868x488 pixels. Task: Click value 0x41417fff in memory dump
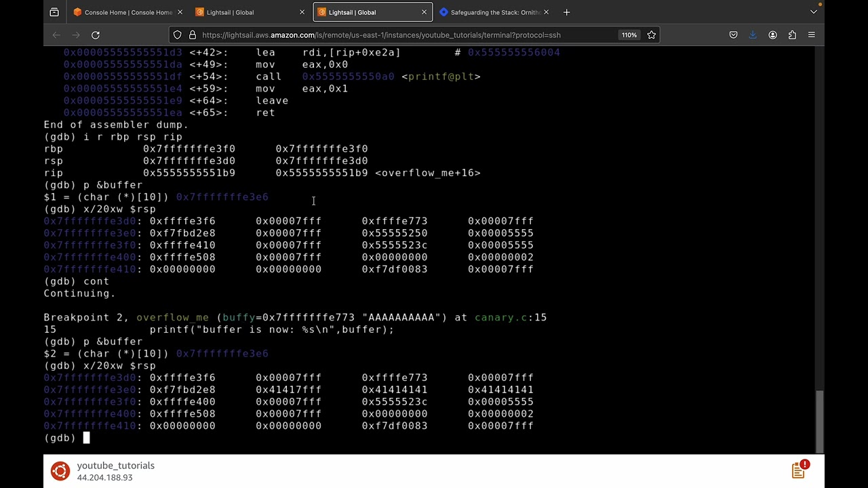pos(289,390)
